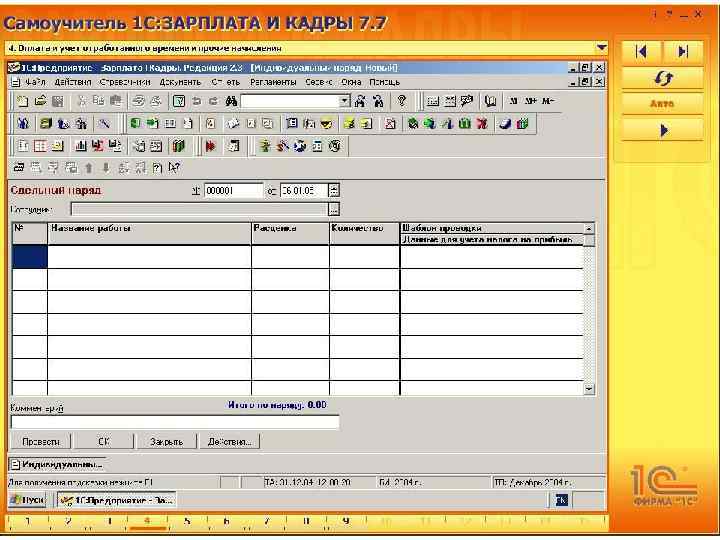The height and width of the screenshot is (540, 720).
Task: Click the bar chart report icon
Action: click(x=80, y=146)
